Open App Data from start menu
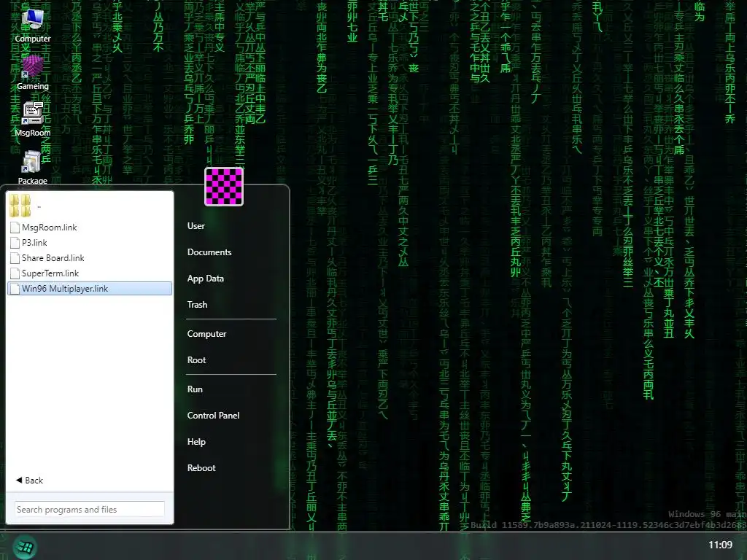 click(x=205, y=279)
